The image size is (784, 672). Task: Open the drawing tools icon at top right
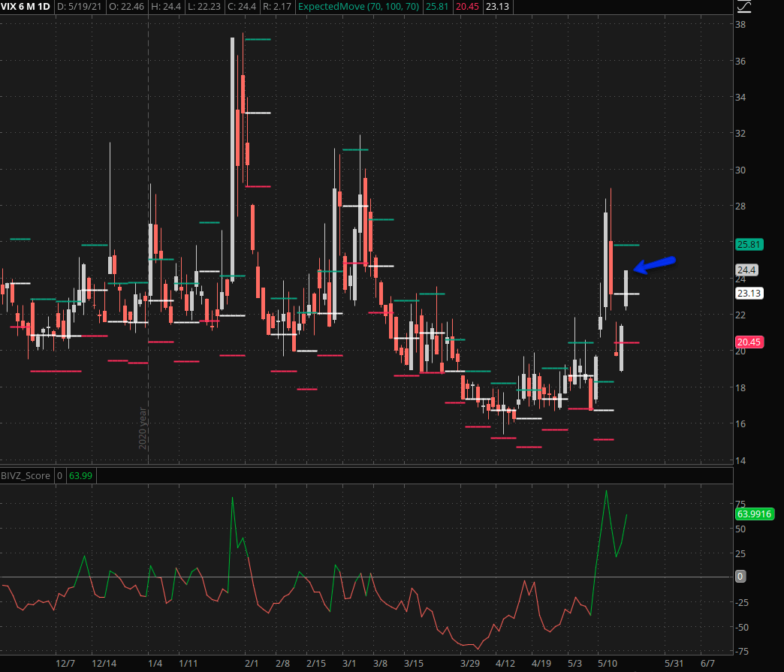point(744,7)
